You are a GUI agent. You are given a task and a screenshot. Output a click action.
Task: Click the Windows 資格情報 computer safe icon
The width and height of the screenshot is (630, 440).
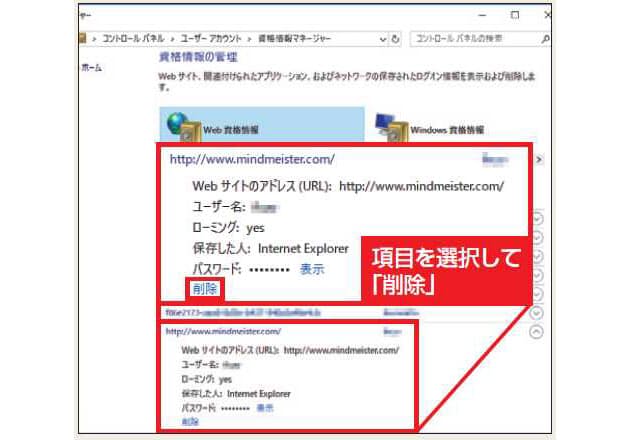(x=390, y=127)
